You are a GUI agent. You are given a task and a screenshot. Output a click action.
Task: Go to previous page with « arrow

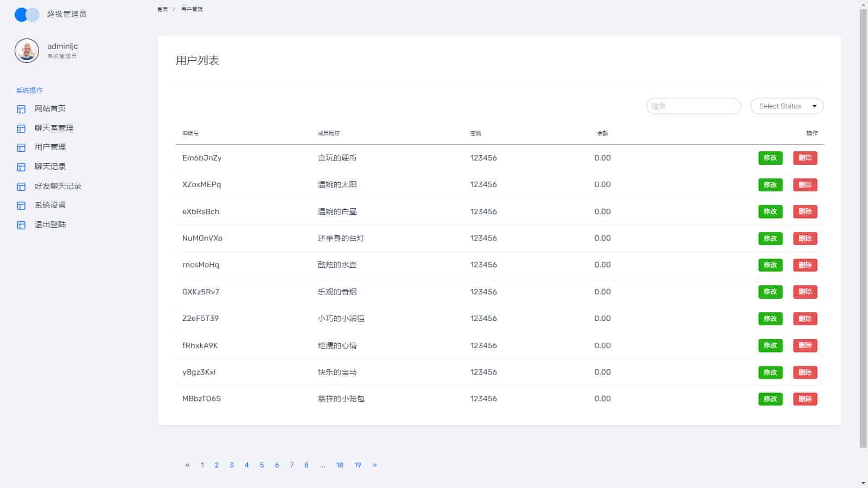tap(188, 465)
